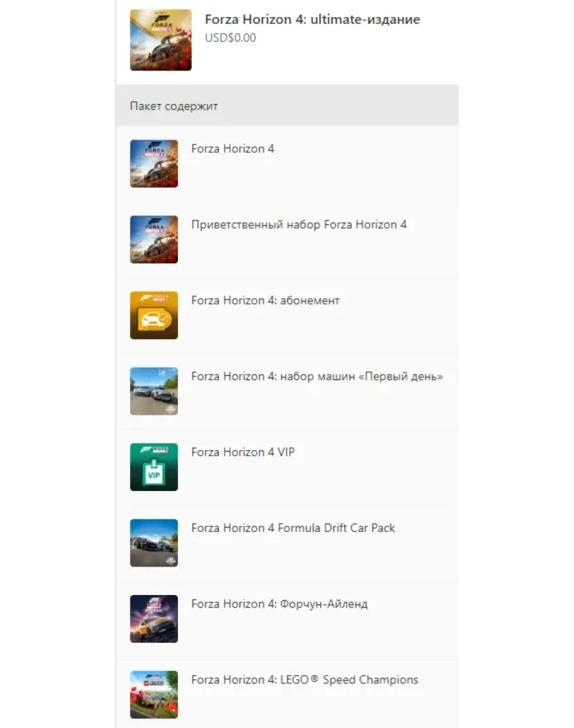Click the green VIP badge icon
This screenshot has width=574, height=728.
[x=154, y=467]
